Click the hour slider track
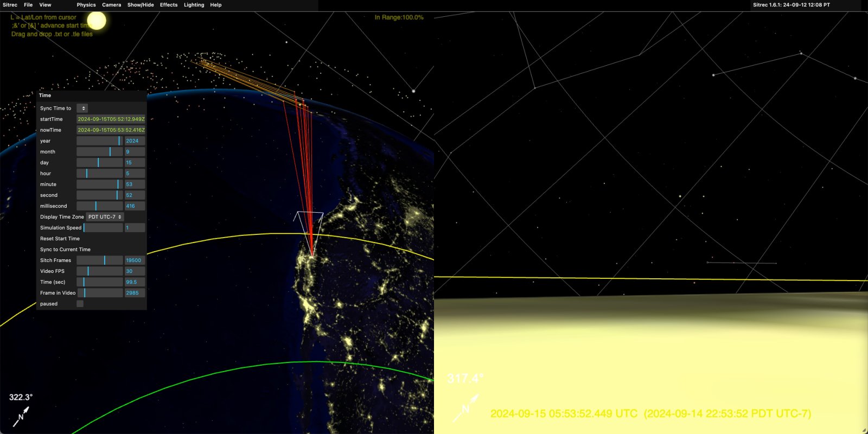Viewport: 868px width, 434px height. point(100,174)
